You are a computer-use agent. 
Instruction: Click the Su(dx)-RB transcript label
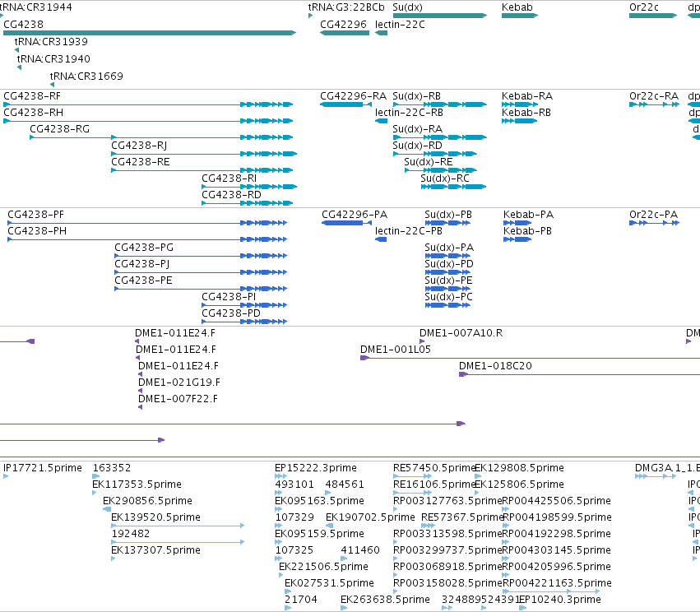416,96
